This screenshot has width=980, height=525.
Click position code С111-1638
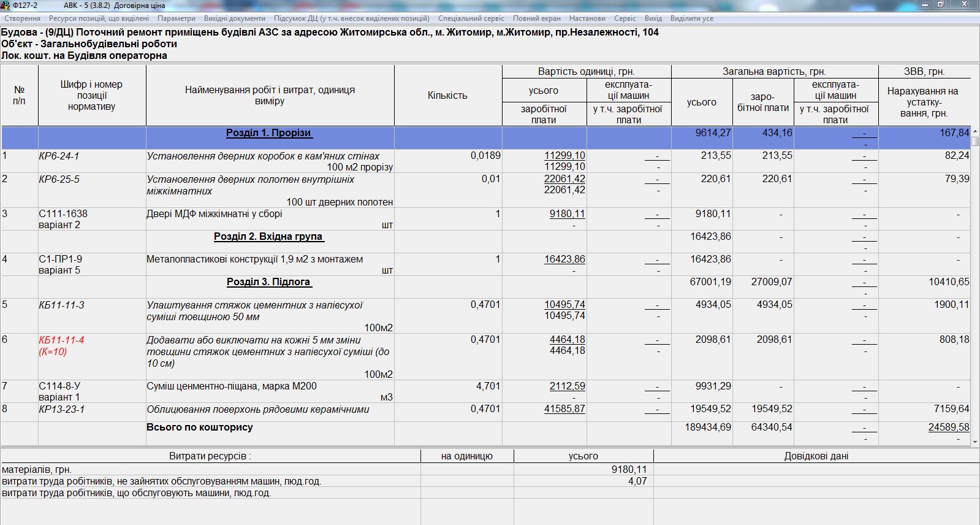point(63,214)
